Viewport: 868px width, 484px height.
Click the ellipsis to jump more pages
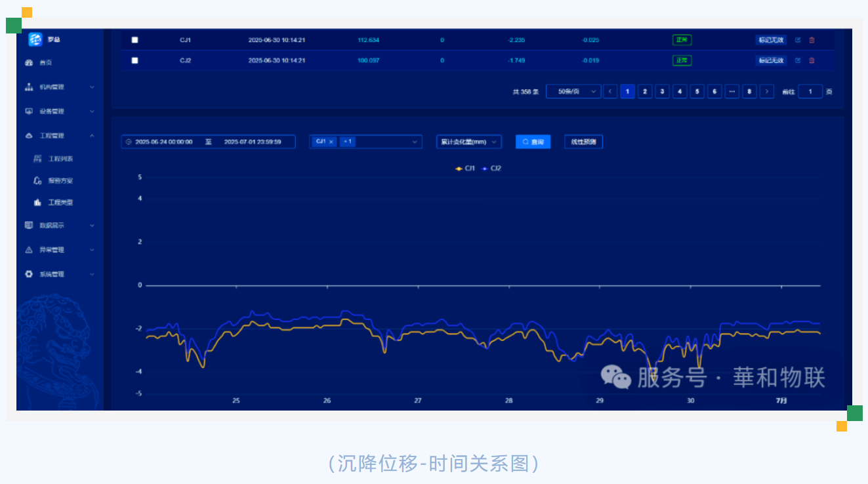point(732,92)
